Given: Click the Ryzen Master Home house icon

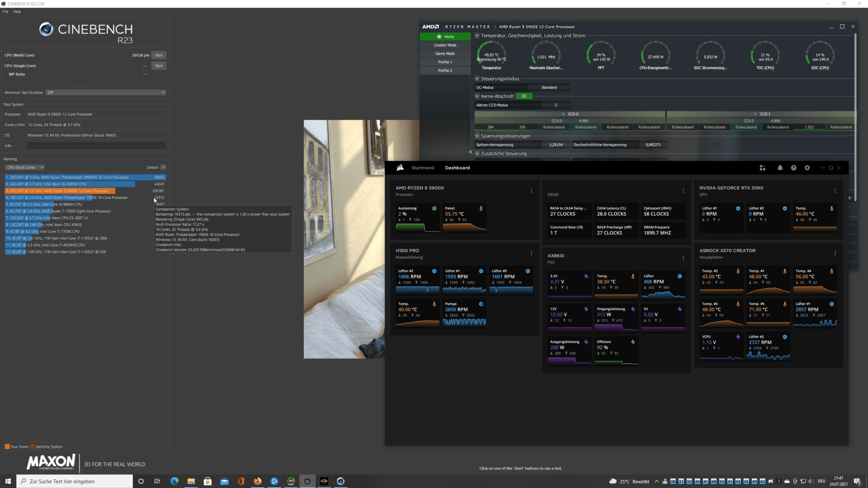Looking at the screenshot, I should [439, 37].
